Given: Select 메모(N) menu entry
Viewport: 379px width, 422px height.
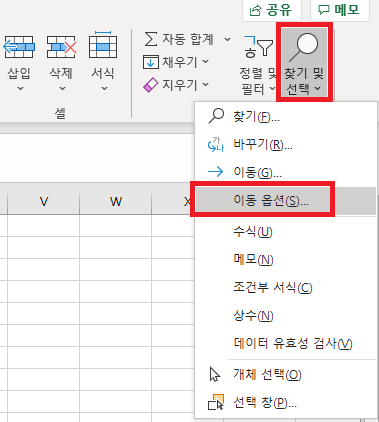Looking at the screenshot, I should 286,259.
